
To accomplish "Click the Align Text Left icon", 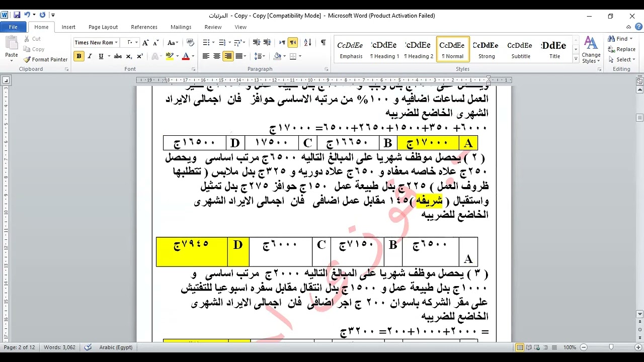I will (206, 56).
